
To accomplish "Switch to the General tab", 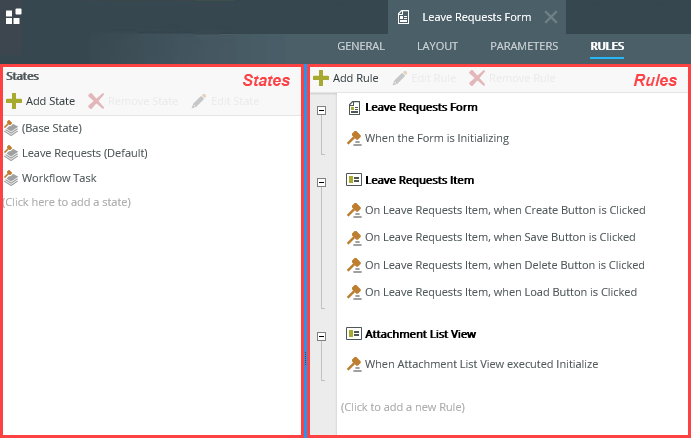I will click(x=361, y=46).
